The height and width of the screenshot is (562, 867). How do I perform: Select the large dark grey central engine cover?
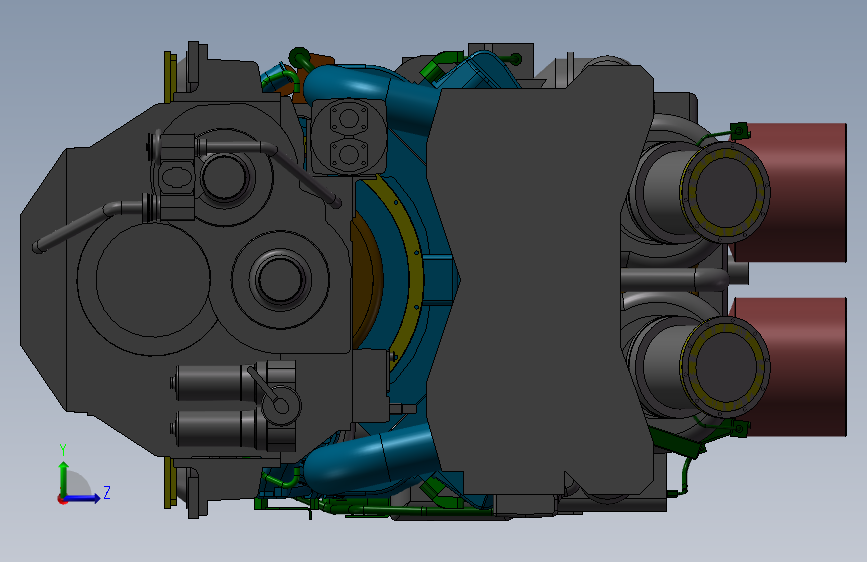541,279
